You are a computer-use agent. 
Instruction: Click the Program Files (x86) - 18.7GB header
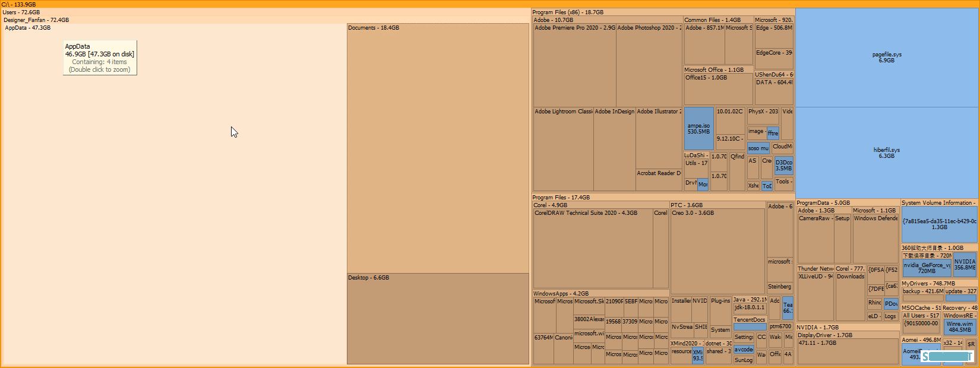663,12
